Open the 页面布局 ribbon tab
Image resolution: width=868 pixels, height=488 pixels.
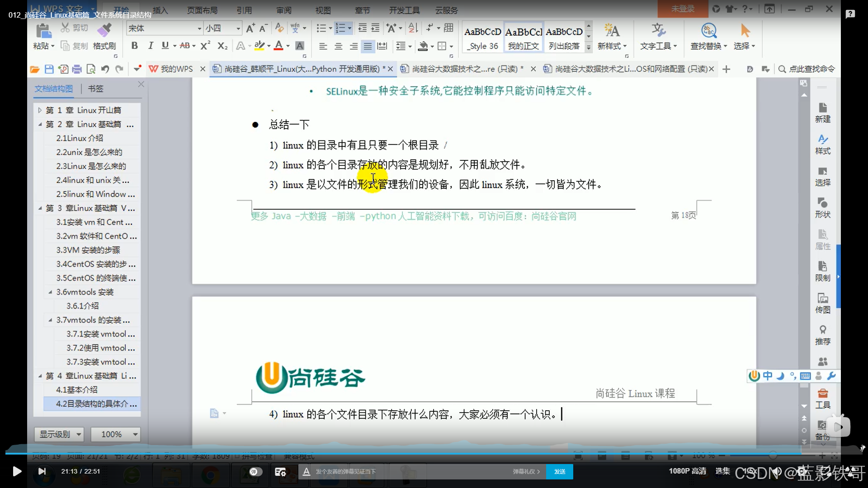[202, 10]
